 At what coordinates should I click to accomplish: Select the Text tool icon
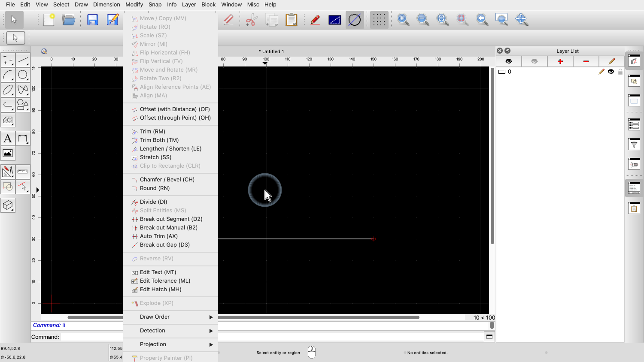point(8,139)
